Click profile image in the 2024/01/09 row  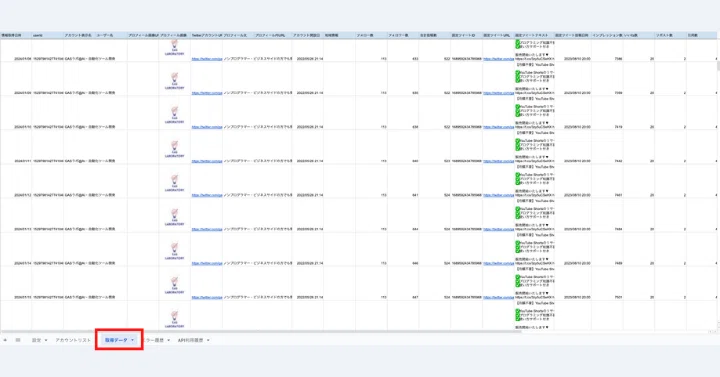174,81
